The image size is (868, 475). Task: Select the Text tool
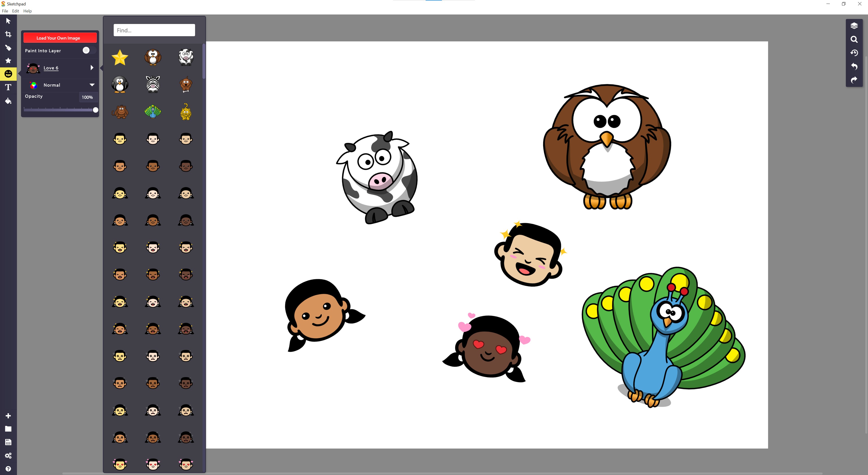[8, 87]
